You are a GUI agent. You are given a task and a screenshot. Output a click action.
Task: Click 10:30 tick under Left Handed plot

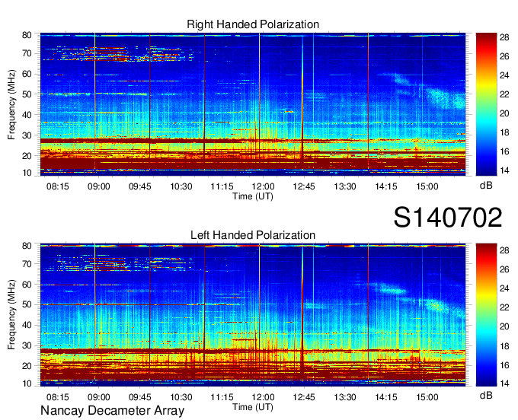pyautogui.click(x=181, y=397)
